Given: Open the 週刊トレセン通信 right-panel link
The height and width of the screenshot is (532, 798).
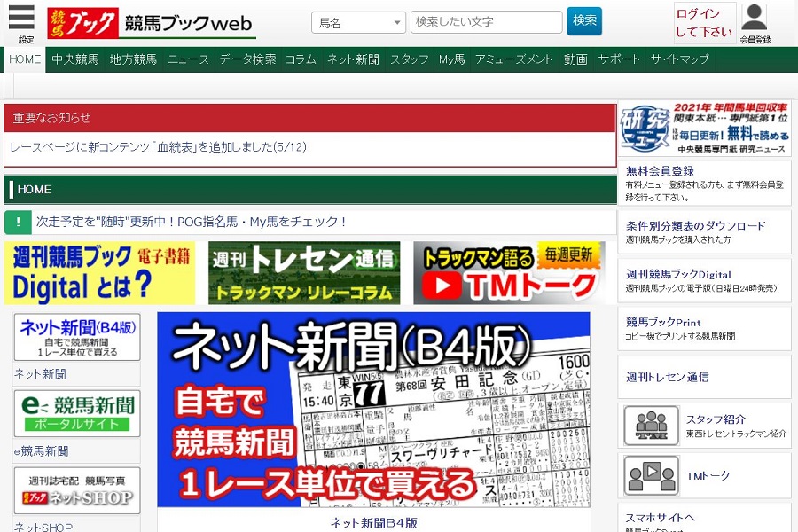Looking at the screenshot, I should [667, 377].
